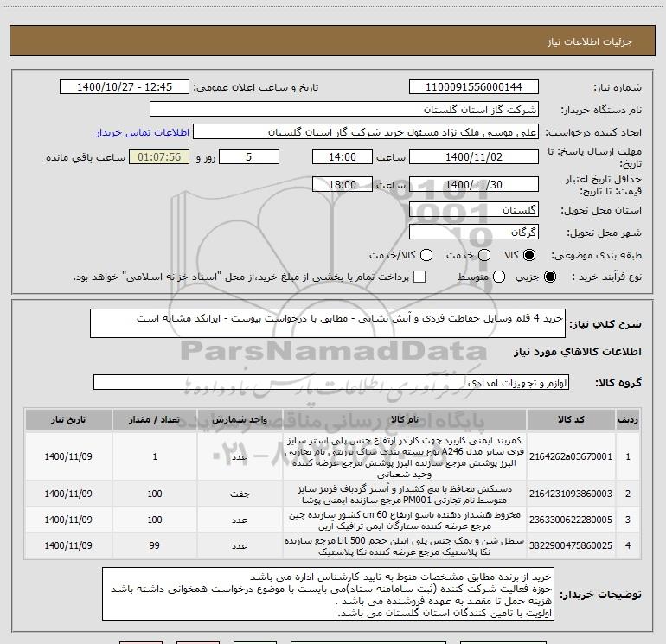The image size is (666, 644).
Task: Open the buyer contact info link
Action: (x=143, y=132)
